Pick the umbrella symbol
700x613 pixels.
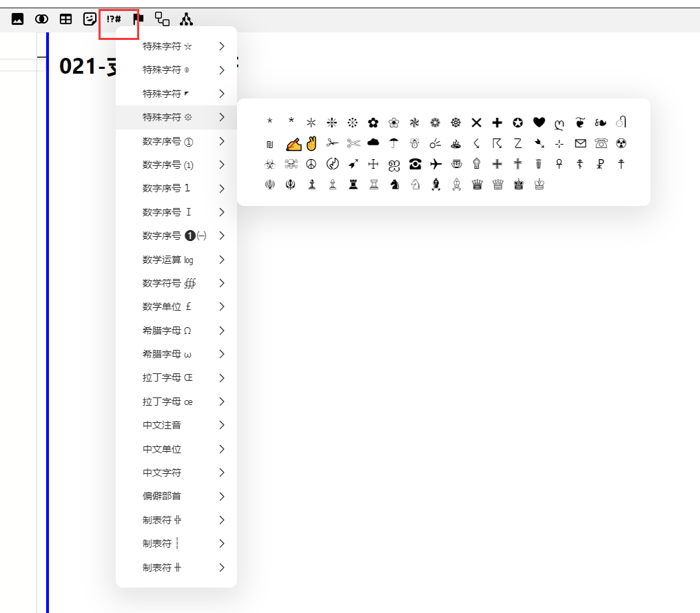coord(394,143)
